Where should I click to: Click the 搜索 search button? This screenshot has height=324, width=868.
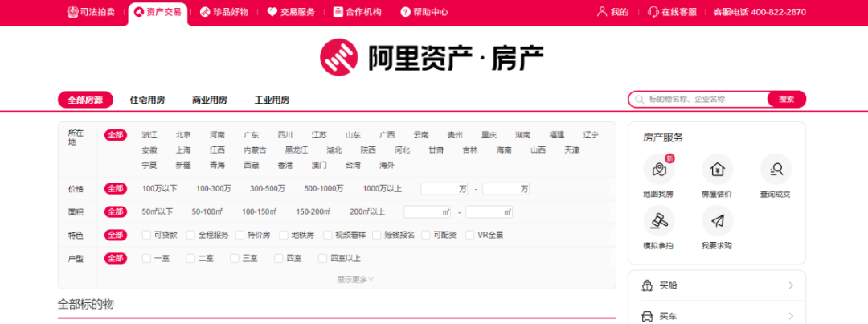pos(787,100)
